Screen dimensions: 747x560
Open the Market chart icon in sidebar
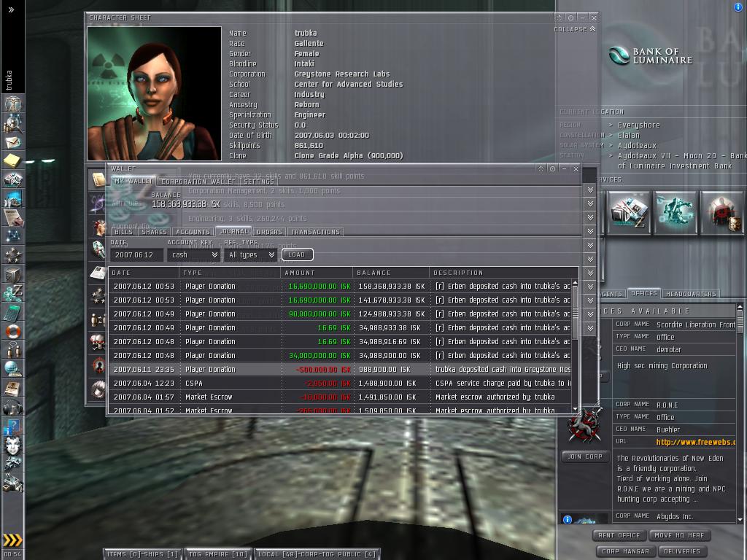[13, 198]
